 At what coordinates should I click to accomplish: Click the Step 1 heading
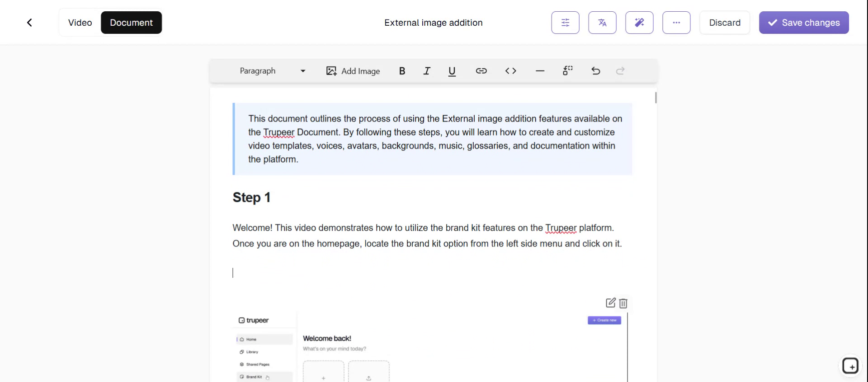click(251, 197)
